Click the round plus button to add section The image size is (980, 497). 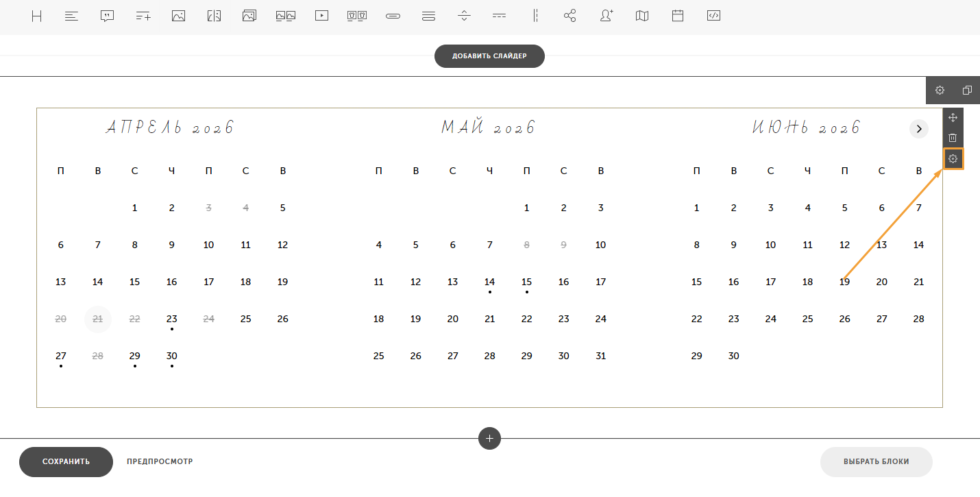pyautogui.click(x=489, y=438)
